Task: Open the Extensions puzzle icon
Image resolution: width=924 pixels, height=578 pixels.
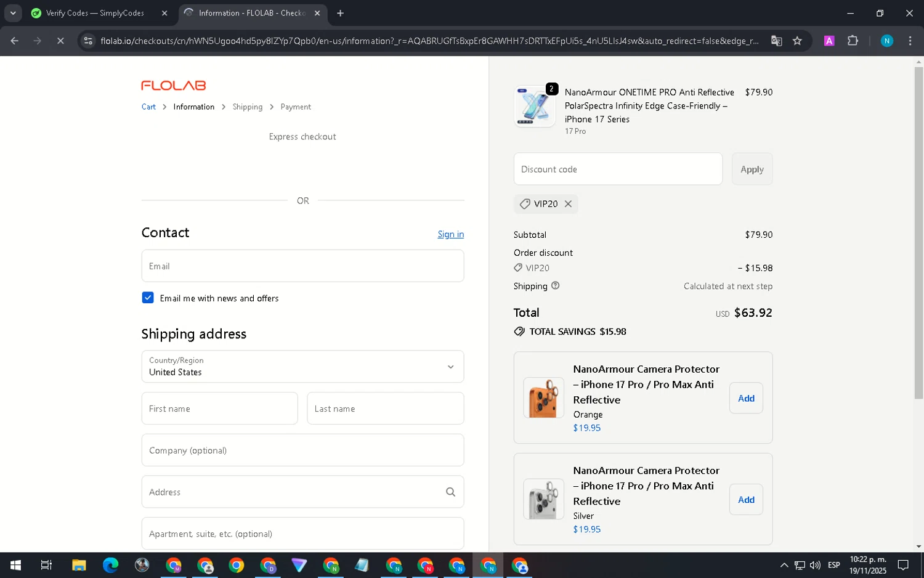Action: point(853,41)
